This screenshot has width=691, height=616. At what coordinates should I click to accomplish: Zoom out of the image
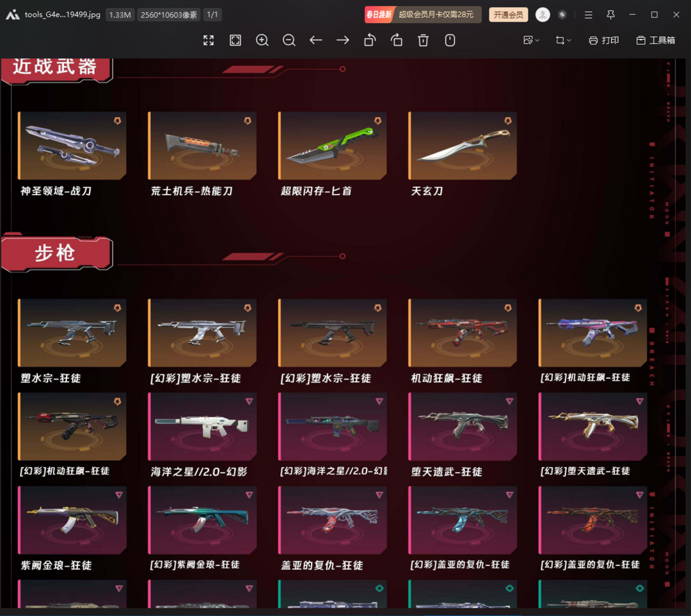click(289, 40)
